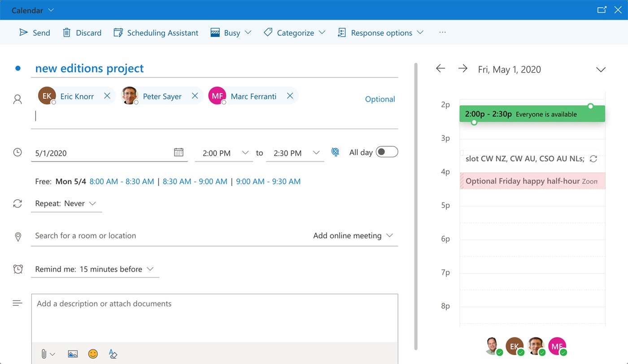Click the 5/1/2020 date field
The height and width of the screenshot is (364, 628).
[102, 153]
